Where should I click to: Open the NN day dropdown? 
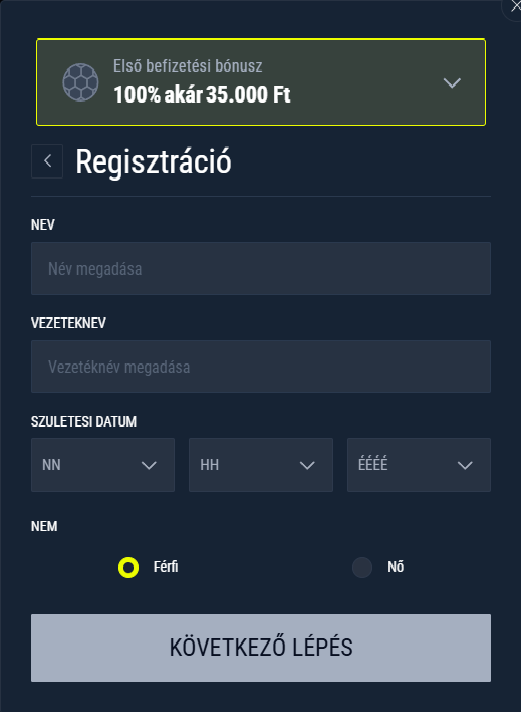click(x=103, y=465)
